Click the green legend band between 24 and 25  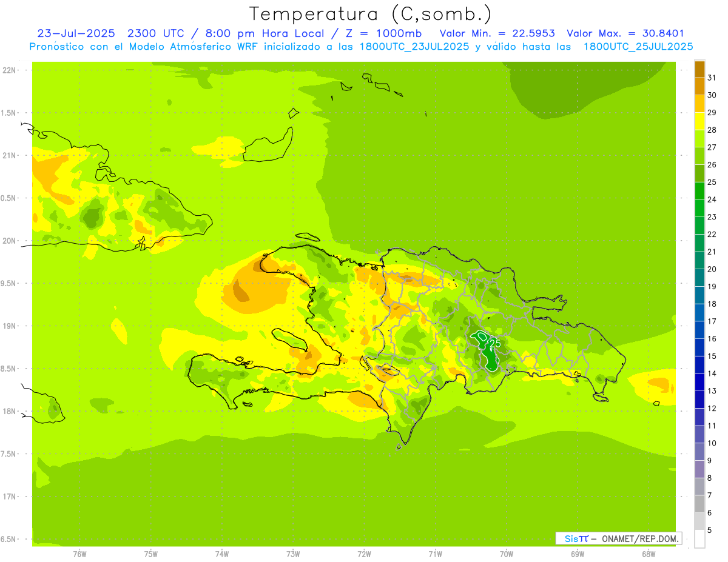(x=699, y=190)
